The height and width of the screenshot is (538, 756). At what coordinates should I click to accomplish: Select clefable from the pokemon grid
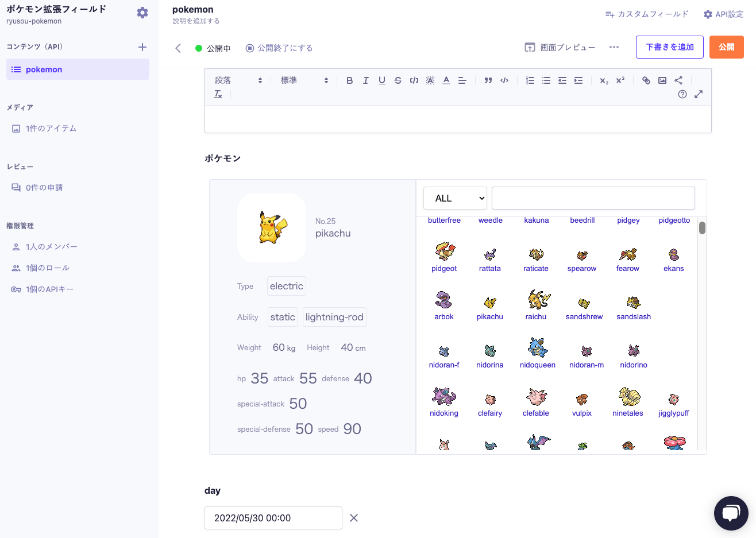pos(536,401)
